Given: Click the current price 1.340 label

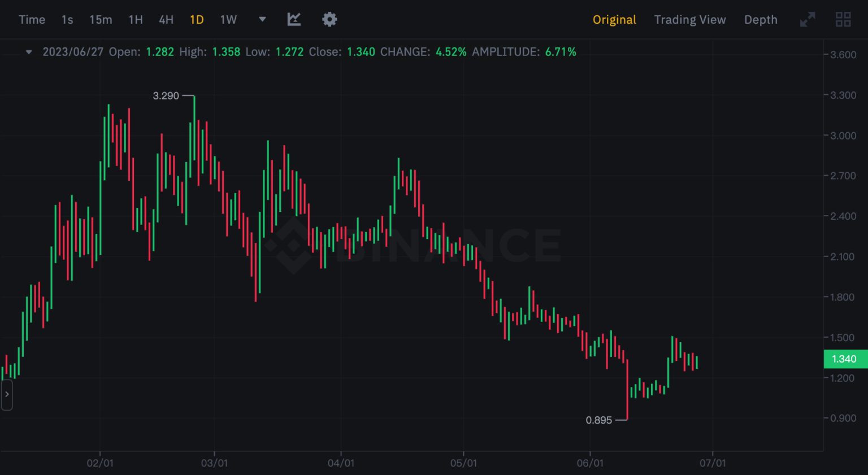Looking at the screenshot, I should (844, 359).
